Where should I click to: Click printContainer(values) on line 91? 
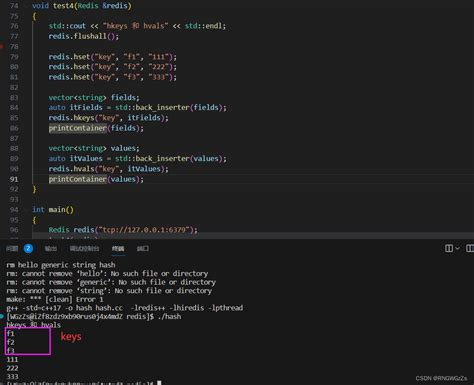pyautogui.click(x=96, y=179)
